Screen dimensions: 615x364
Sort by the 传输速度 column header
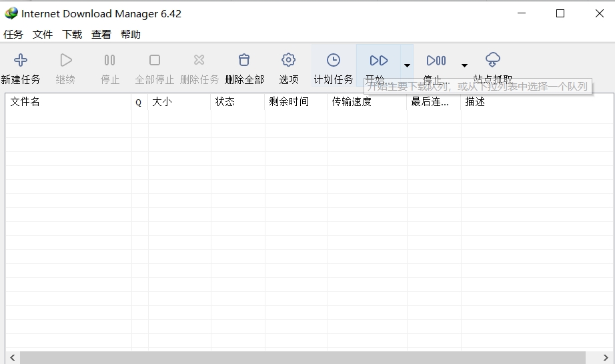click(367, 102)
